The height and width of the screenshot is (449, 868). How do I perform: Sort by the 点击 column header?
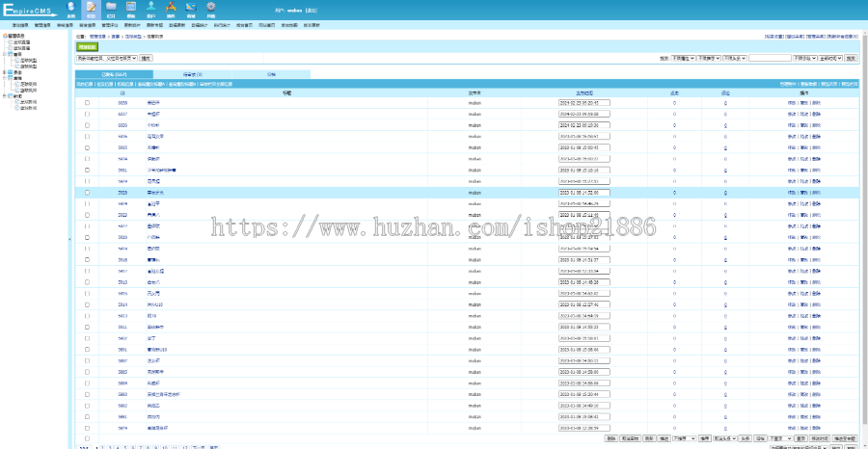(x=674, y=93)
